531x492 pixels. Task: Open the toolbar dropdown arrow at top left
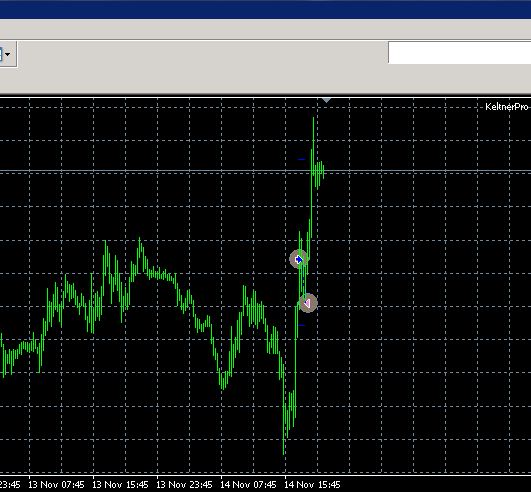7,54
